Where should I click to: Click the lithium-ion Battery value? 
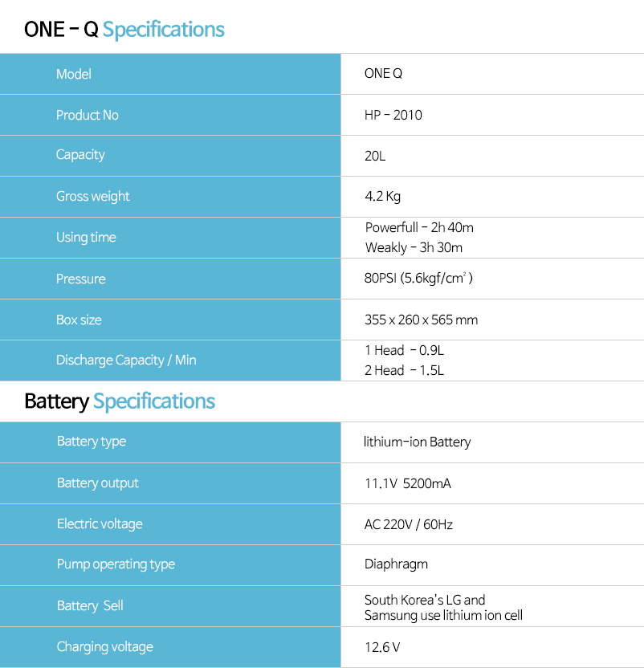[x=418, y=442]
